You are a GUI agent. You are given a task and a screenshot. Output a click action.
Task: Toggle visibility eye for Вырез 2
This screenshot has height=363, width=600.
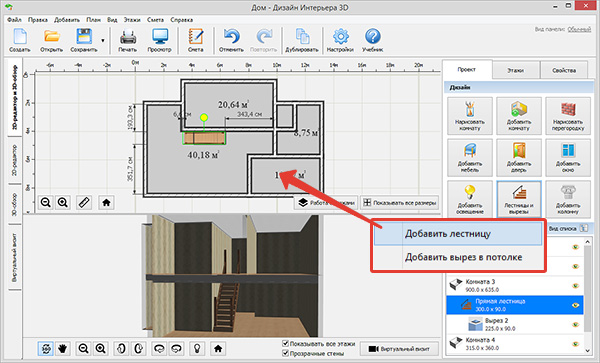click(x=576, y=324)
